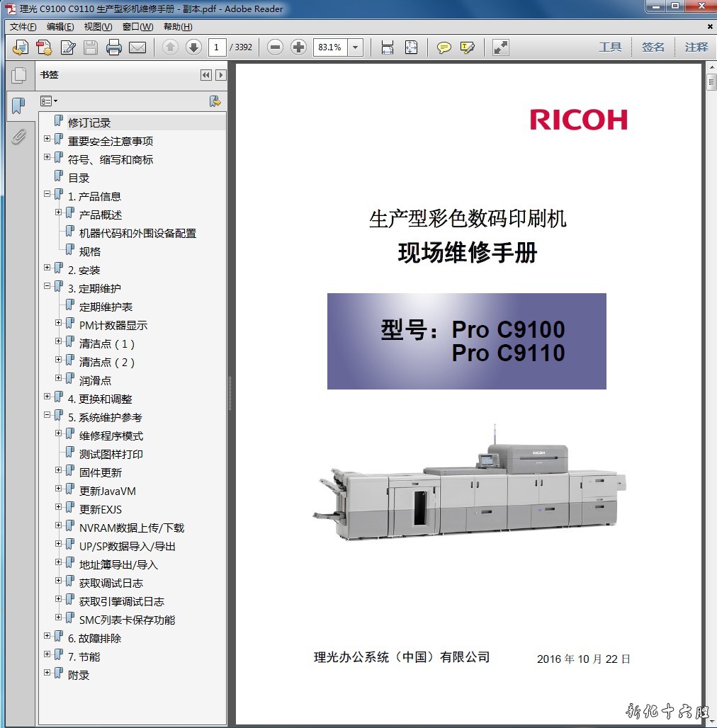This screenshot has width=717, height=728.
Task: Open the 帮助(H) menu
Action: 178,27
